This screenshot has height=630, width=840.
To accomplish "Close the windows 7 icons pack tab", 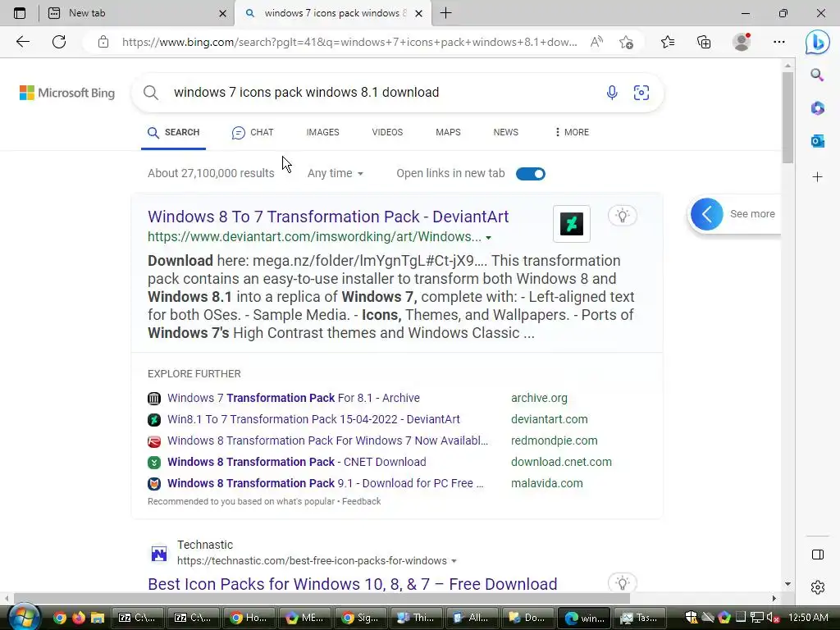I will click(x=419, y=13).
